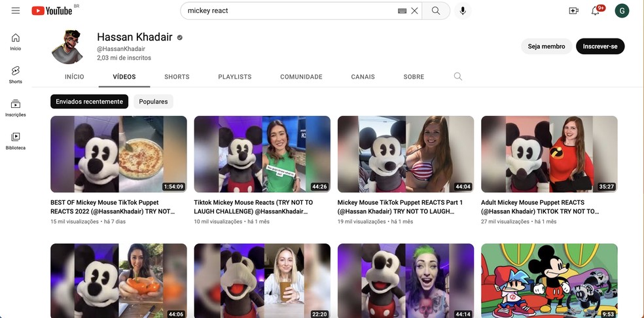Open the 44:14 video thumbnail
Viewport: 644px width, 318px height.
point(406,281)
